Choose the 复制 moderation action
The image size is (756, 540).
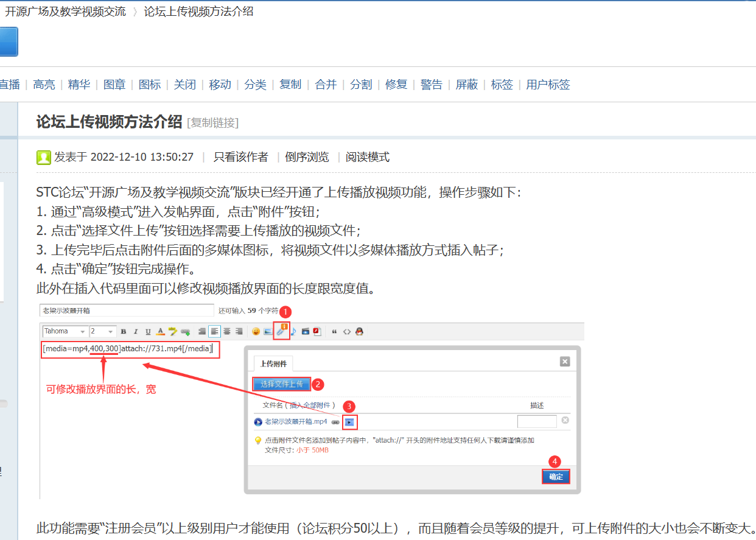[290, 85]
